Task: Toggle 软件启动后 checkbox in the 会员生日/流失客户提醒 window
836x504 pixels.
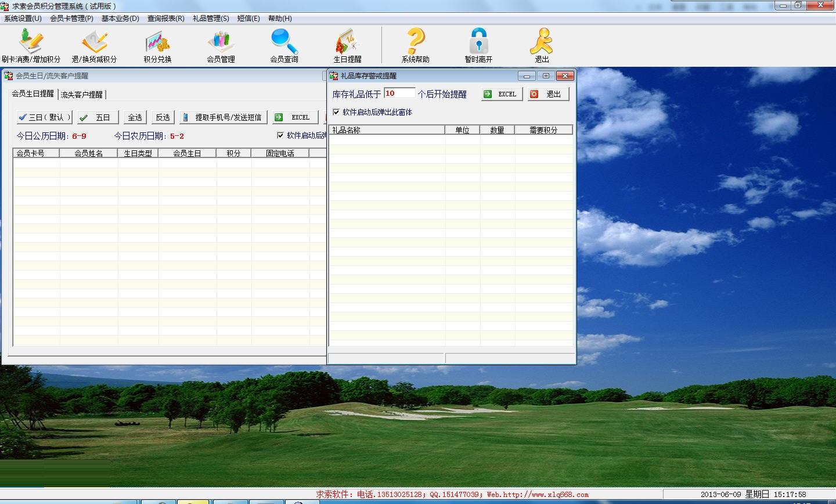Action: coord(280,135)
